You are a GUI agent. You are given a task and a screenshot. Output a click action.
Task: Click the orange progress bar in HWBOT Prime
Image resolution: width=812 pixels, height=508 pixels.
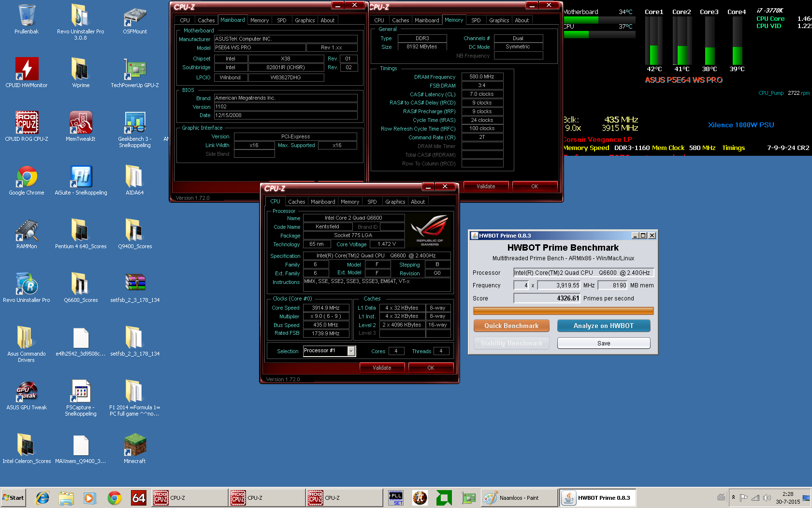(x=563, y=311)
